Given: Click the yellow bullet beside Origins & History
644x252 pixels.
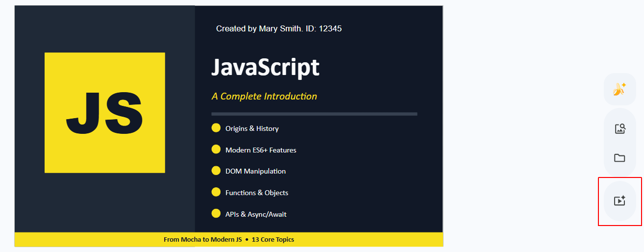Looking at the screenshot, I should pos(216,128).
